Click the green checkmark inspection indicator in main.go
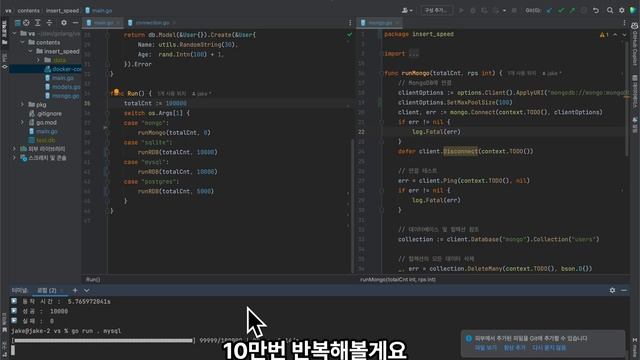This screenshot has height=360, width=640. click(x=349, y=35)
